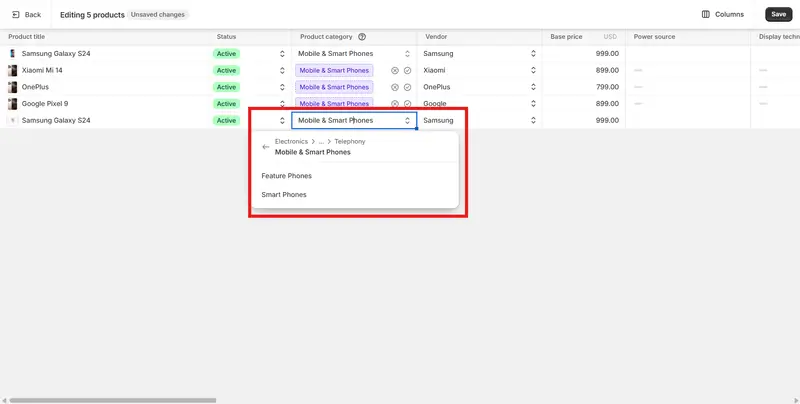This screenshot has height=404, width=800.
Task: Click Google Pixel 9's suggested Mobile & Smart Phones tag
Action: tap(334, 104)
